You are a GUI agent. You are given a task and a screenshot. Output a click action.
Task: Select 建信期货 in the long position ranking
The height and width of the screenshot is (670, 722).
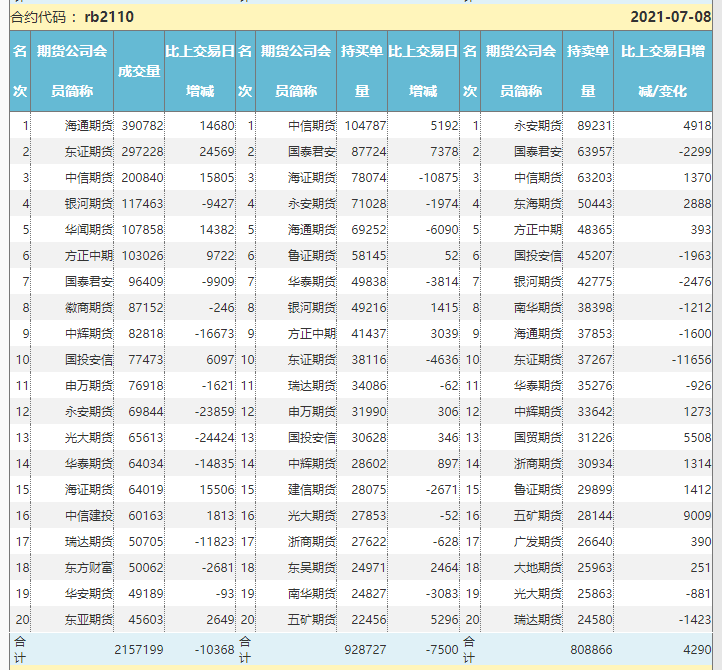click(x=312, y=490)
